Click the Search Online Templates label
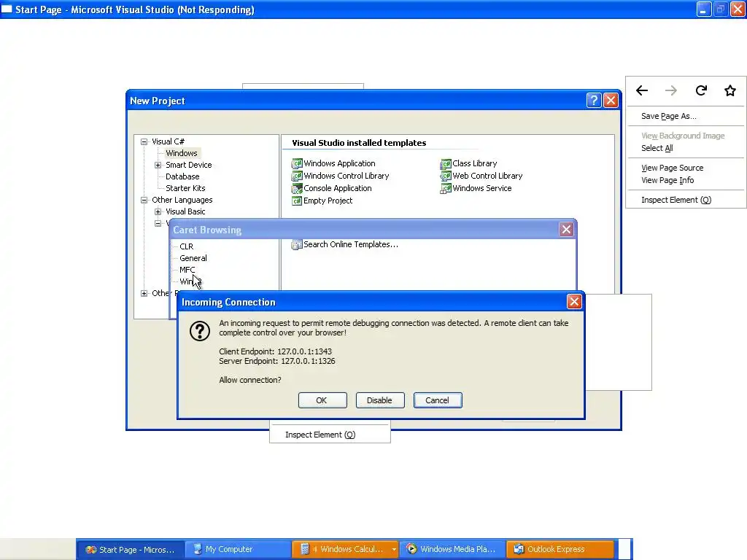747x560 pixels. point(351,244)
